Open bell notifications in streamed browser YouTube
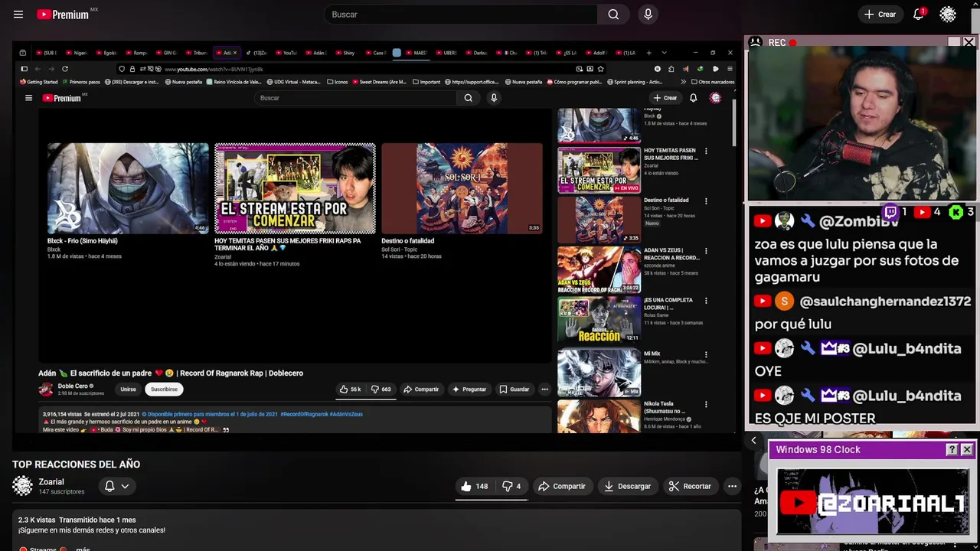Image resolution: width=980 pixels, height=551 pixels. 693,98
